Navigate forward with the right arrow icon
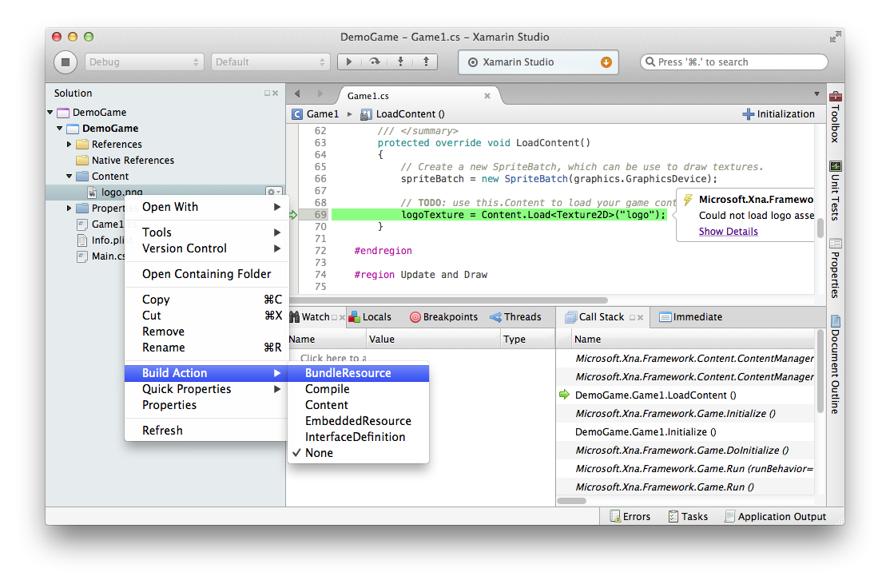890x588 pixels. pos(320,93)
